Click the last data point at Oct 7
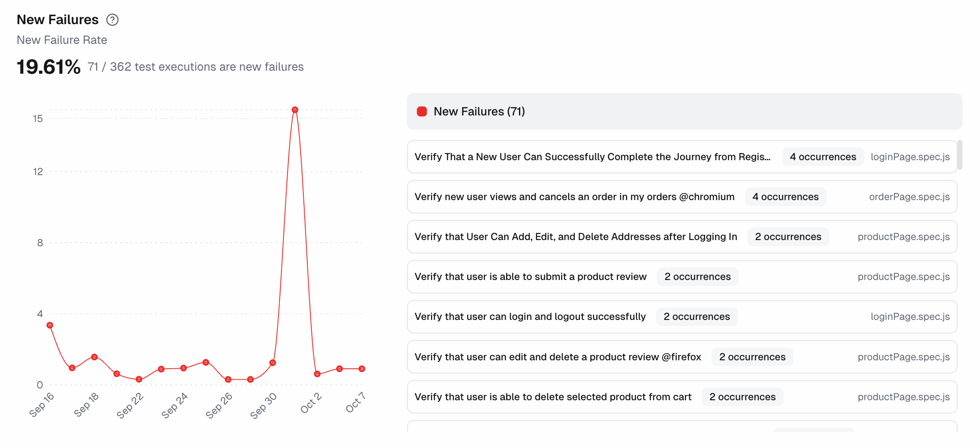The image size is (980, 445). click(362, 369)
